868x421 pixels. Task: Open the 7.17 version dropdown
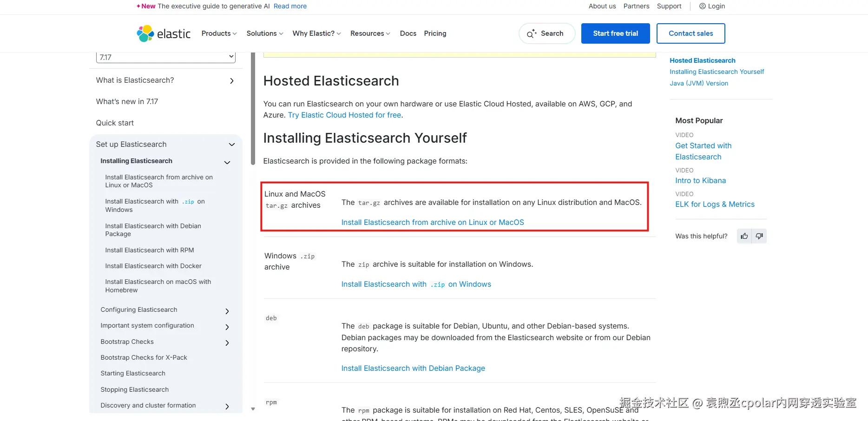click(165, 57)
